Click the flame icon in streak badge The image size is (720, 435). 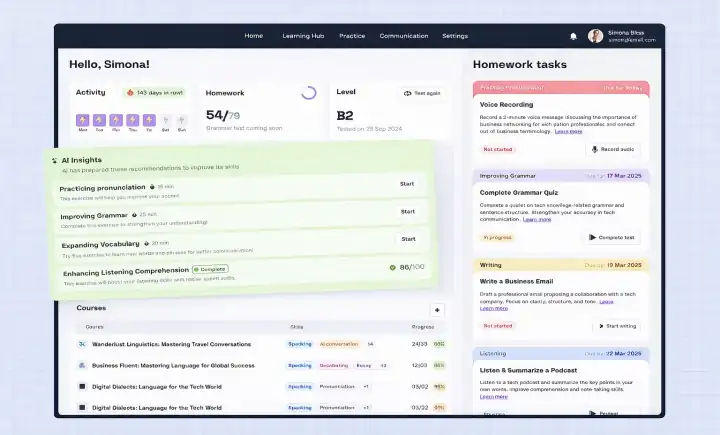tap(130, 93)
